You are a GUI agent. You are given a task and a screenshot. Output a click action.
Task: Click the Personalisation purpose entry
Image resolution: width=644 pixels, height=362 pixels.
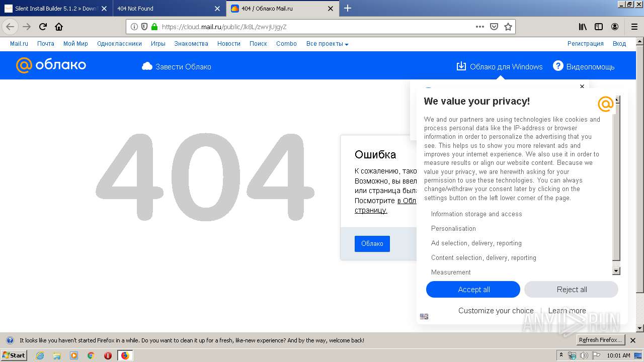[453, 228]
